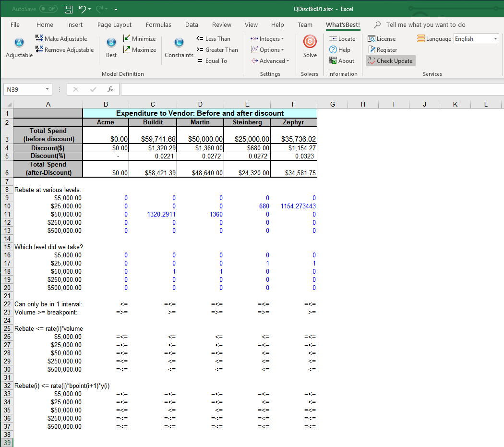Screen dimensions: 504x447
Task: Click the Redo arrow icon
Action: [x=99, y=9]
